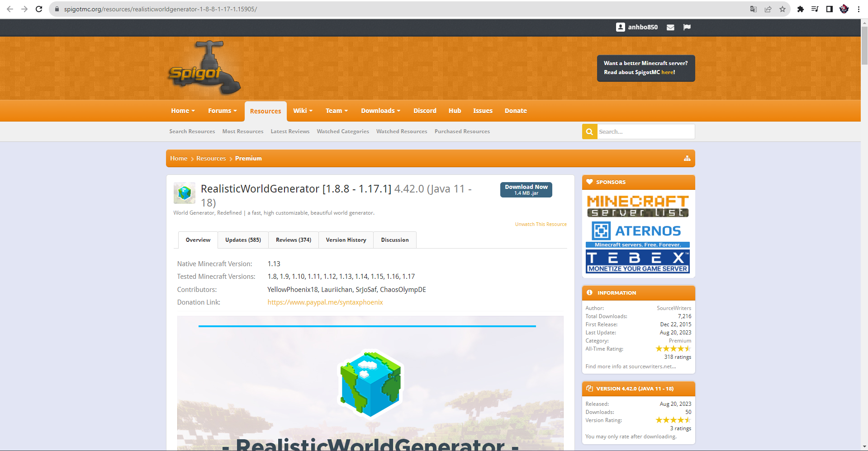Translate this page icon
868x451 pixels.
point(754,9)
